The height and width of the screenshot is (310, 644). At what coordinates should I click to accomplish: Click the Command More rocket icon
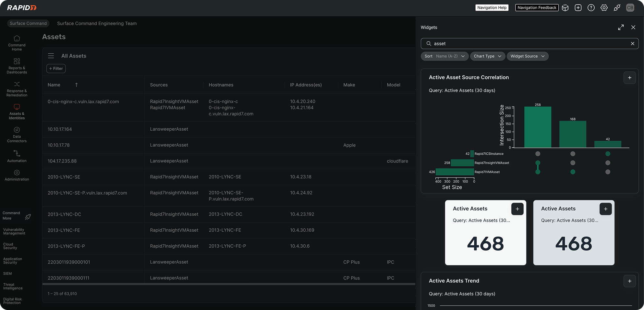click(28, 217)
